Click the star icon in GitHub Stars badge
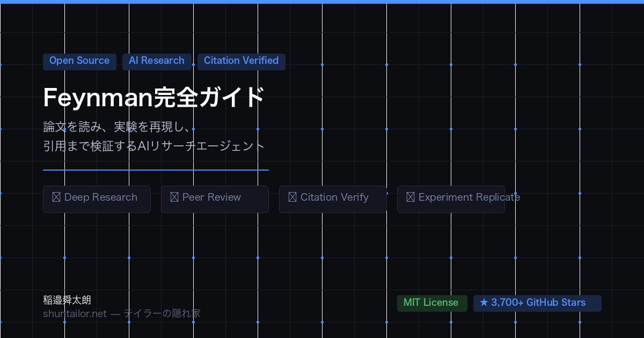 [x=484, y=303]
